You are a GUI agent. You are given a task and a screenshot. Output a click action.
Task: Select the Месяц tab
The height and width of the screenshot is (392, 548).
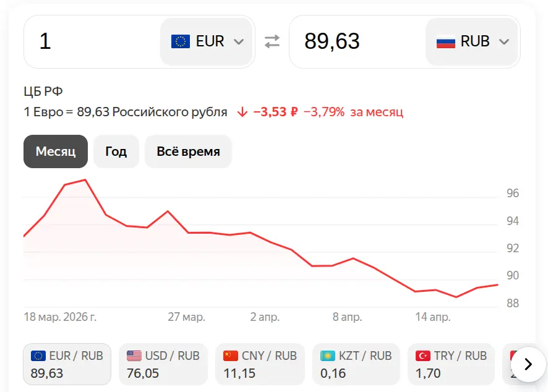click(x=55, y=151)
